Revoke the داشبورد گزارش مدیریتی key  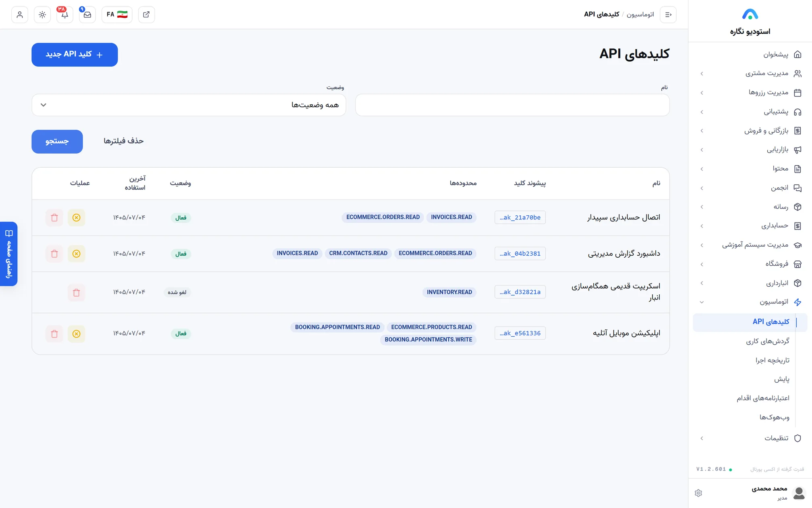point(77,254)
